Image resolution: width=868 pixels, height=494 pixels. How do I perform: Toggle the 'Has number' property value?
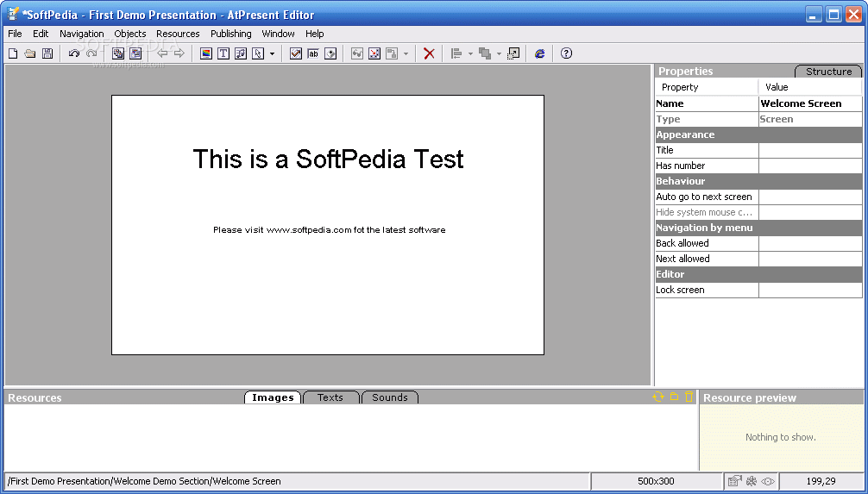[810, 166]
